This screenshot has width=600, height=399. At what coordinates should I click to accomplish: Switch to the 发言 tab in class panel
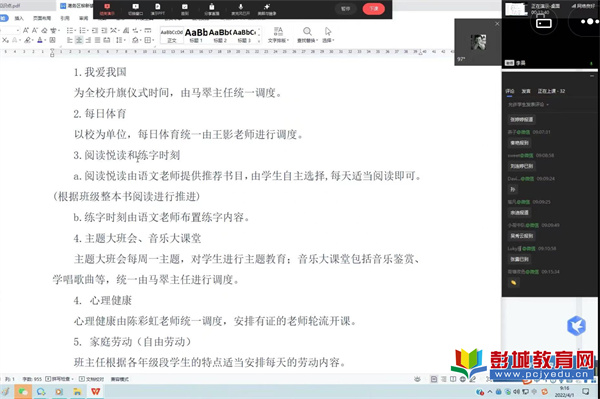point(526,91)
